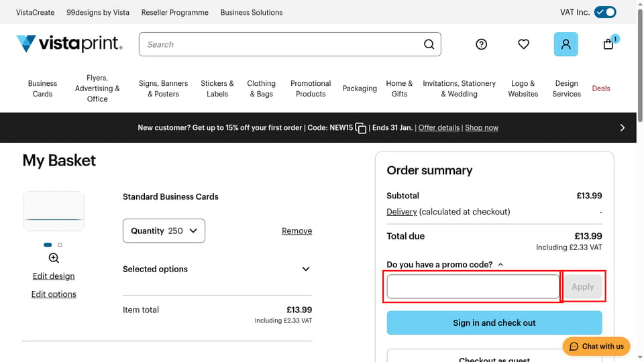Open Logo & Websites menu

(523, 88)
